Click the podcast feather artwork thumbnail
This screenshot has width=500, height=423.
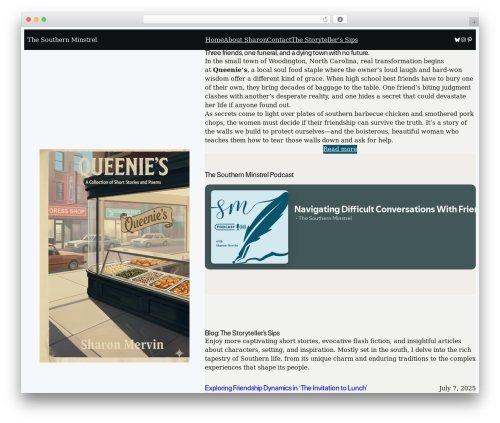(249, 227)
